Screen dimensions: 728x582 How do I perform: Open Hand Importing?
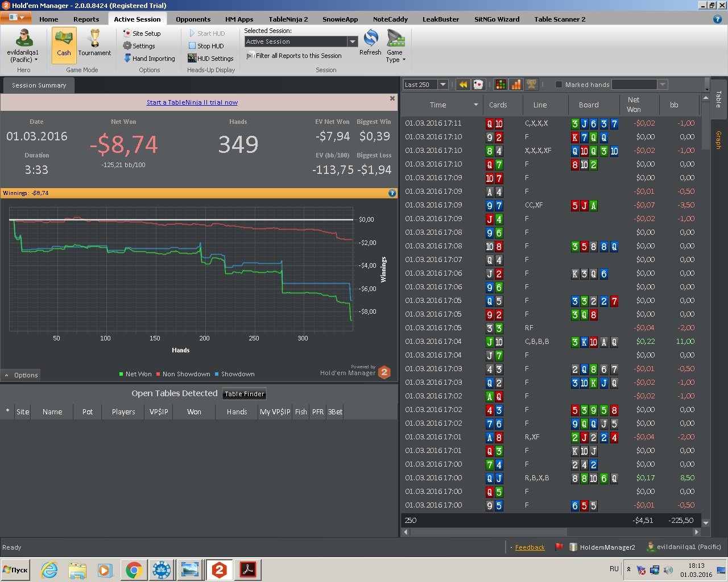point(149,59)
